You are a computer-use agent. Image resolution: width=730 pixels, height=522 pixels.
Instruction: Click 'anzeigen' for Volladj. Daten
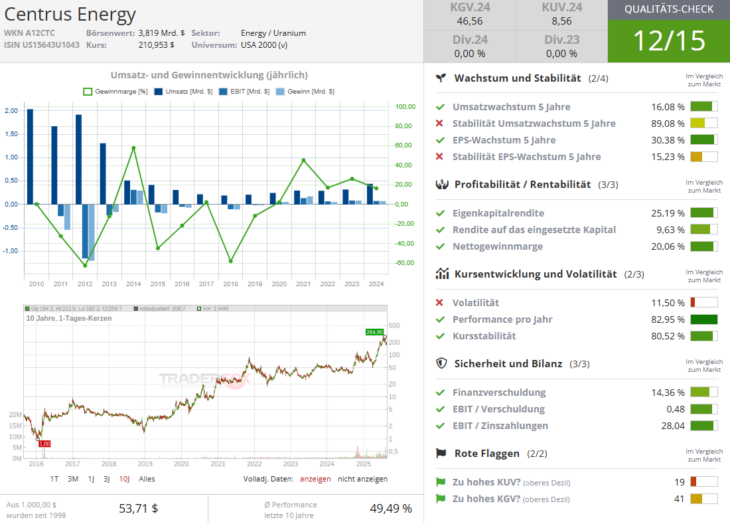(x=315, y=479)
